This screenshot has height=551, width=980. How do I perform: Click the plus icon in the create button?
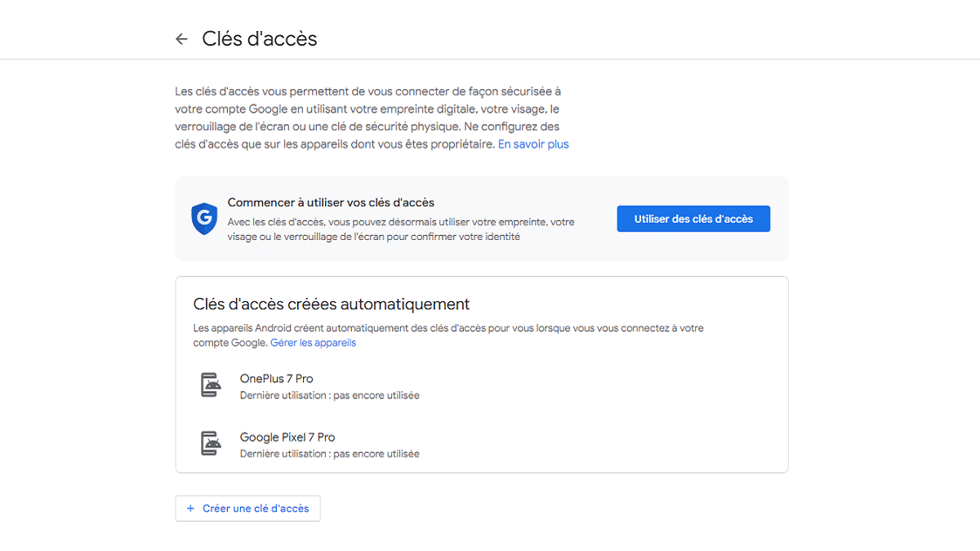click(x=191, y=509)
